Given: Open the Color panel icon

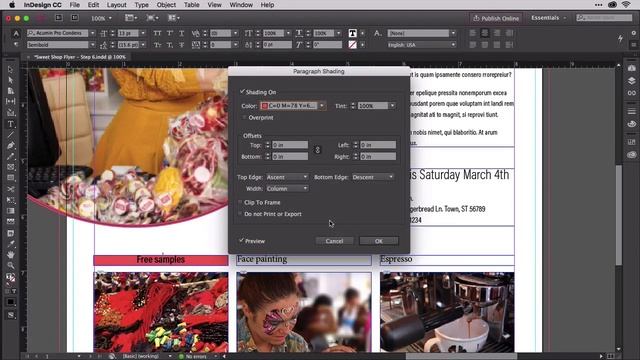Looking at the screenshot, I should pyautogui.click(x=631, y=124).
